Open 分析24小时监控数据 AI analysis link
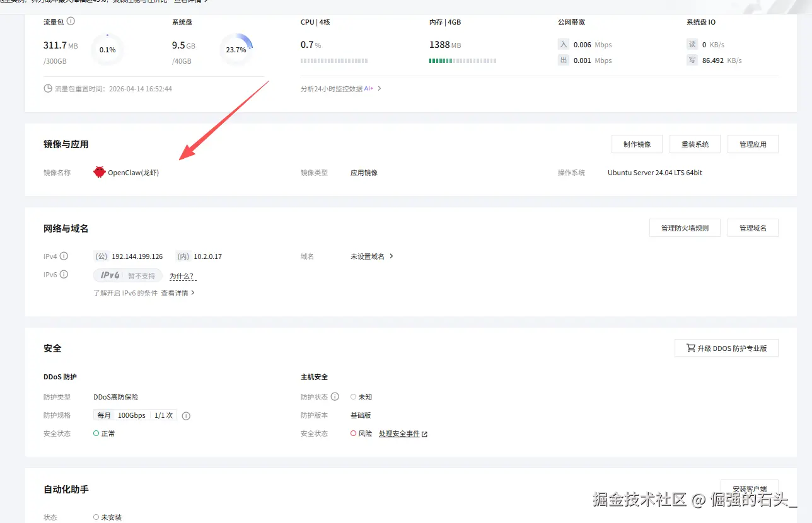The image size is (812, 523). [337, 89]
